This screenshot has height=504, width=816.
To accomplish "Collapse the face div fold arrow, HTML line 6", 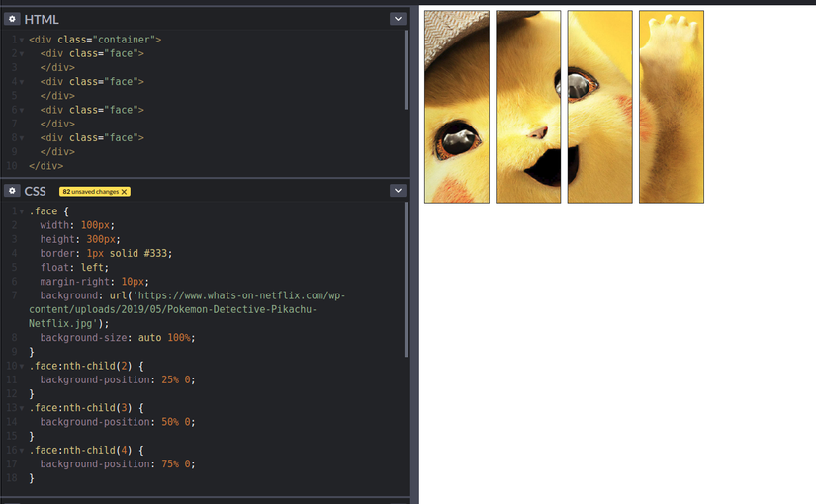I will pos(22,110).
